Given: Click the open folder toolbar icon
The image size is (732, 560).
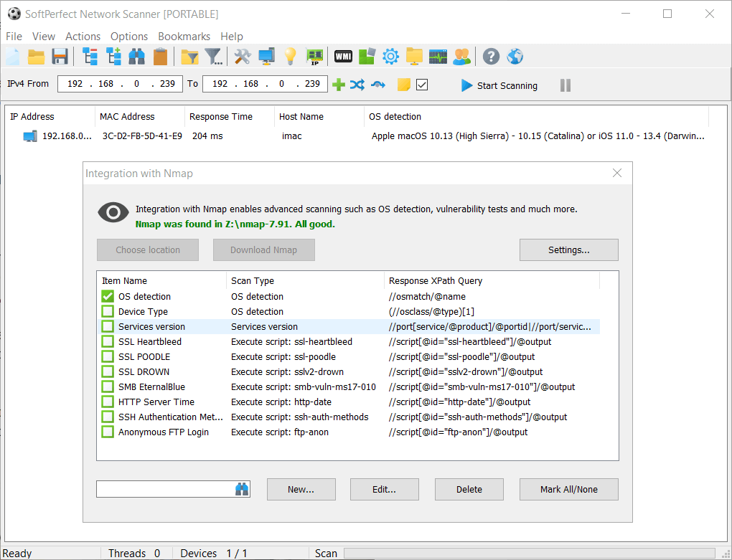Looking at the screenshot, I should click(36, 57).
